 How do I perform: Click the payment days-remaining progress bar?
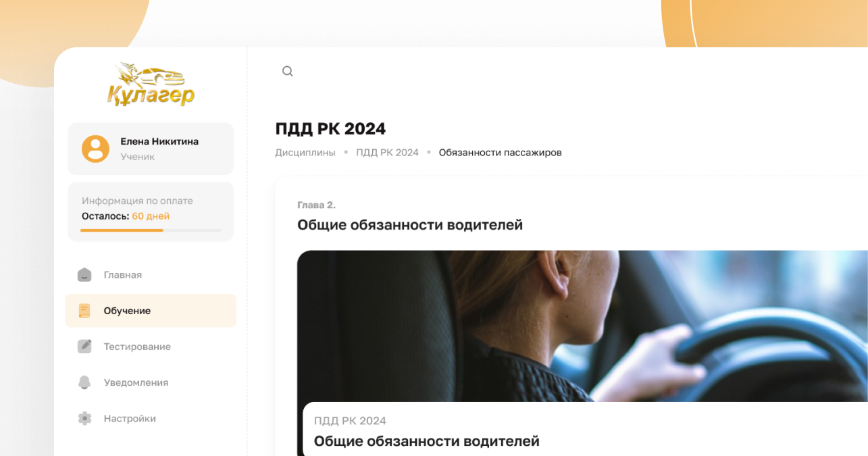coord(151,230)
